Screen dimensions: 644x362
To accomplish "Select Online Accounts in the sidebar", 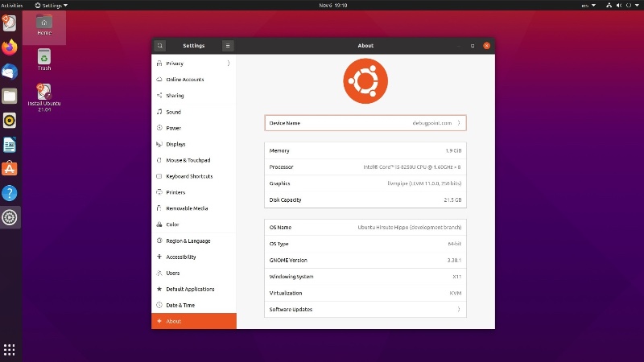I will (184, 80).
